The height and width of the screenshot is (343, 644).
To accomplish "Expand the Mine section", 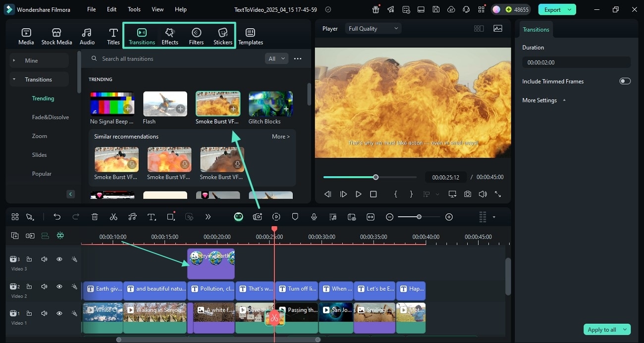I will tap(14, 60).
